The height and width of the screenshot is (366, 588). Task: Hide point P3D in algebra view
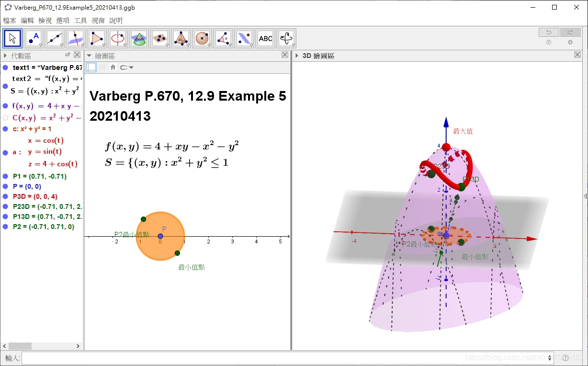5,196
